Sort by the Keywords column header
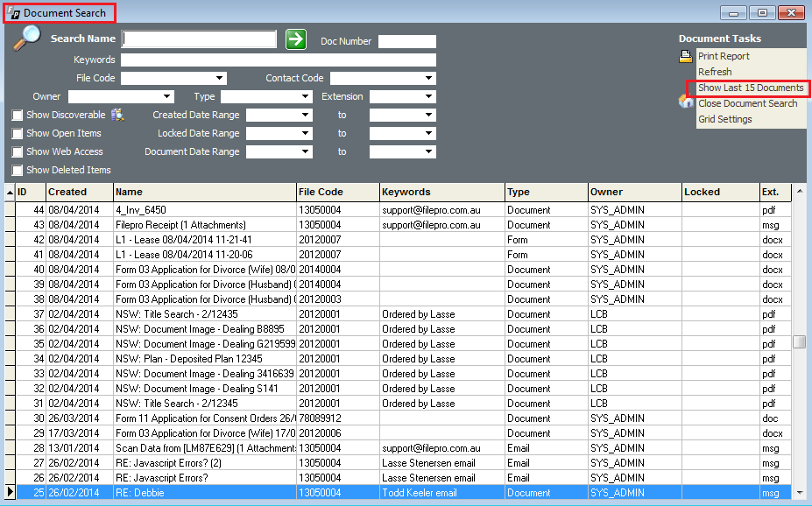 [442, 192]
